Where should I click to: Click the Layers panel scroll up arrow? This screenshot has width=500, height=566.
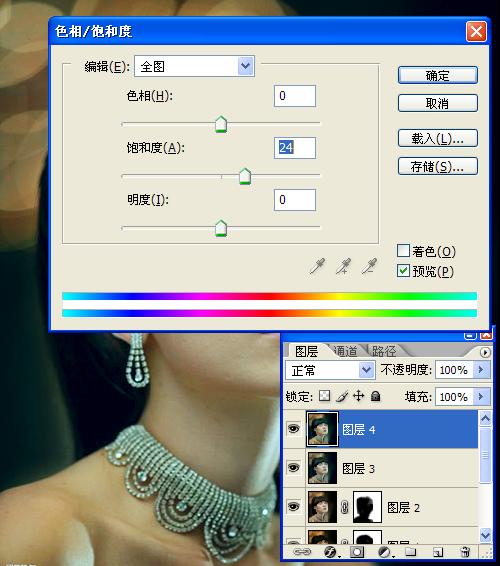click(485, 419)
